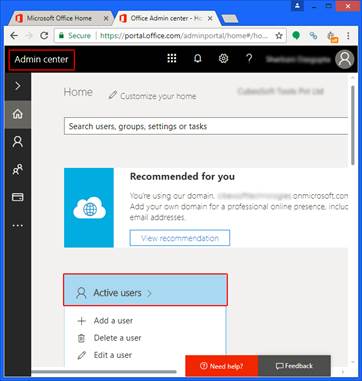The image size is (362, 381).
Task: Show more navigation items ellipsis
Action: (x=18, y=226)
